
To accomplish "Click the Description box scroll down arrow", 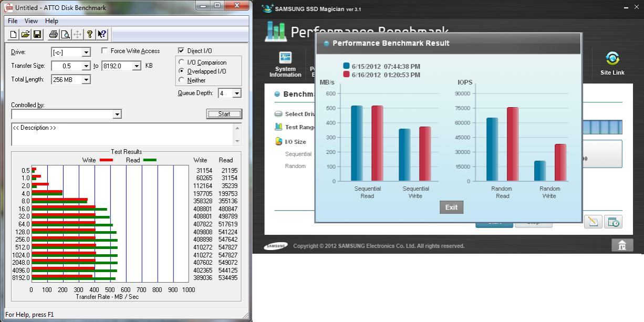I will click(237, 141).
